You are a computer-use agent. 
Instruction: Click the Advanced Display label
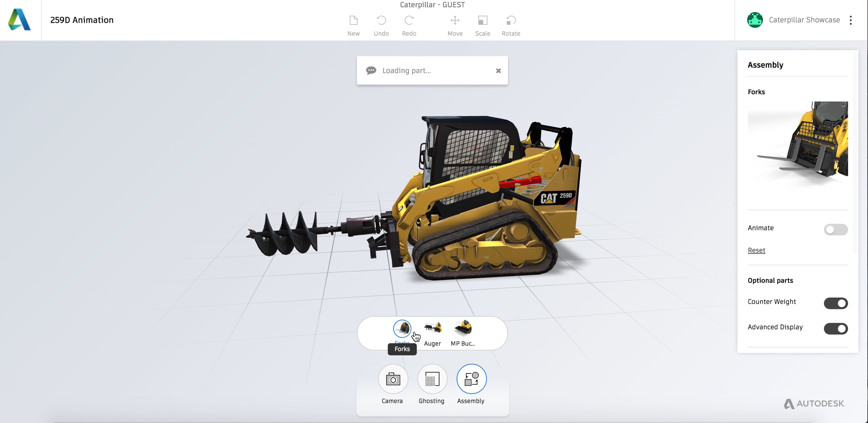[775, 327]
